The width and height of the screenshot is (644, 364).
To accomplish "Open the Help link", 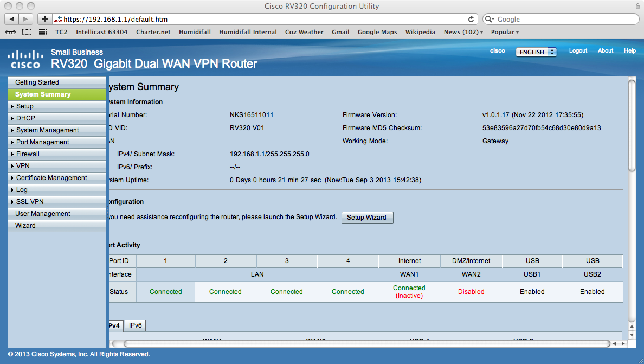I will 629,50.
